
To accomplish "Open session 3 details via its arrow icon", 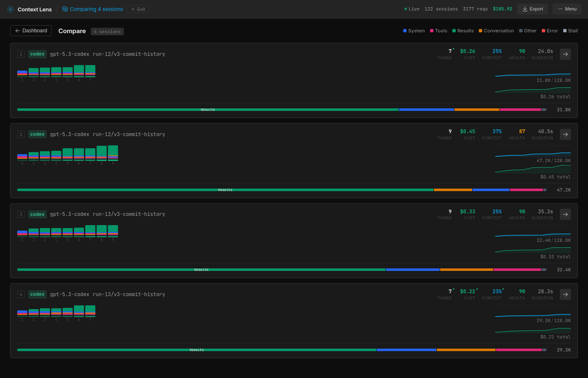I will coord(565,214).
